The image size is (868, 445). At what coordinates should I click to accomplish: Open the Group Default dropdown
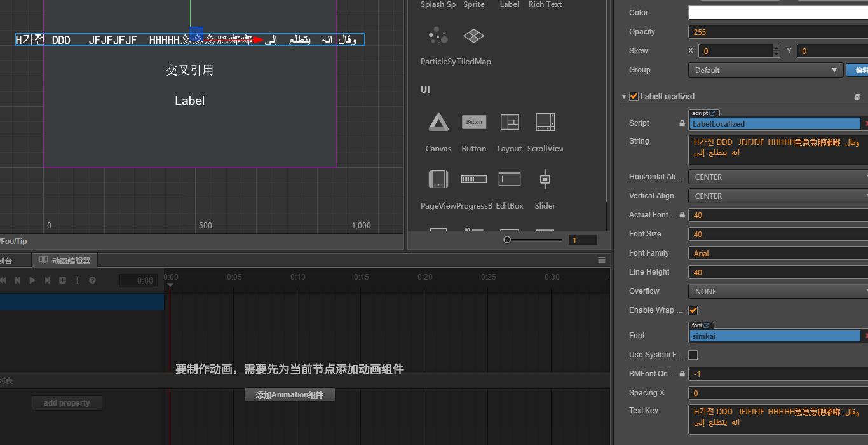(x=766, y=70)
